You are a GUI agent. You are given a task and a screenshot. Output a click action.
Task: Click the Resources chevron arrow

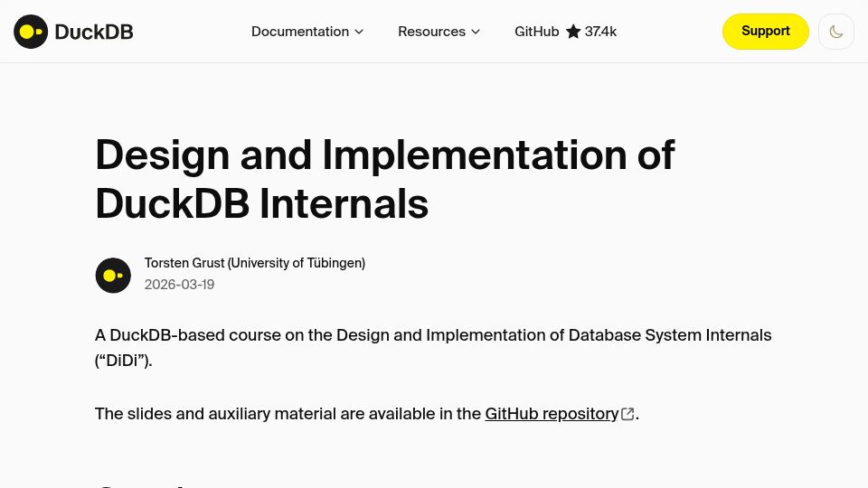click(x=476, y=33)
